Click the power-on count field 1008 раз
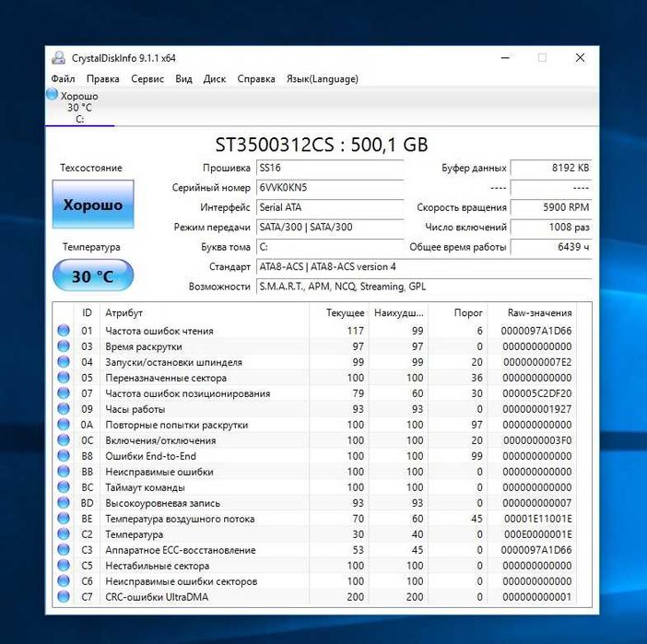Screen dimensions: 647x644 [x=551, y=228]
